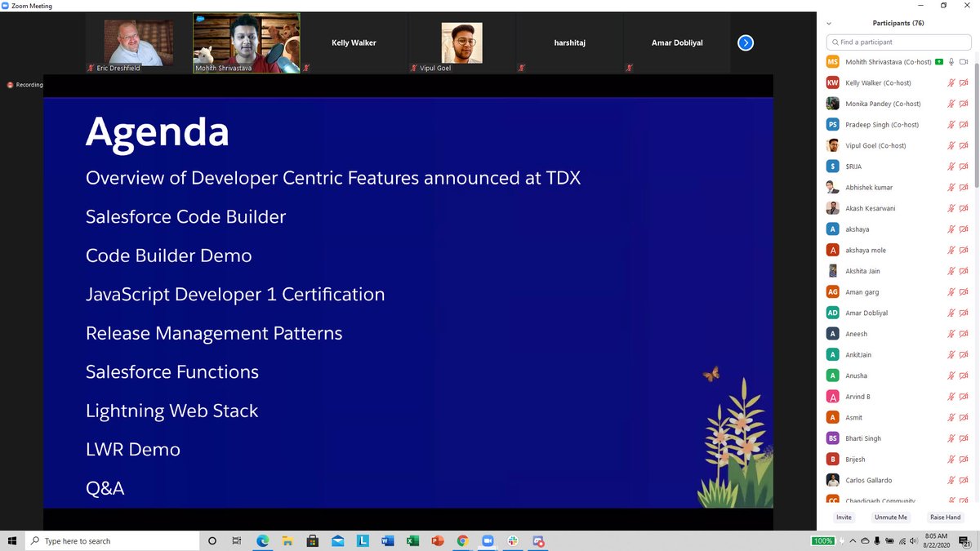Click Brijesh's muted microphone icon
The width and height of the screenshot is (980, 551).
tap(951, 460)
